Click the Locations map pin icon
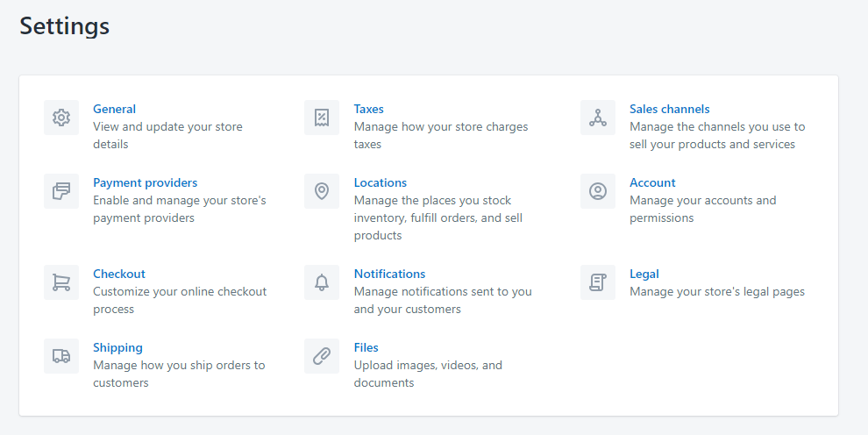This screenshot has height=435, width=868. [x=322, y=191]
